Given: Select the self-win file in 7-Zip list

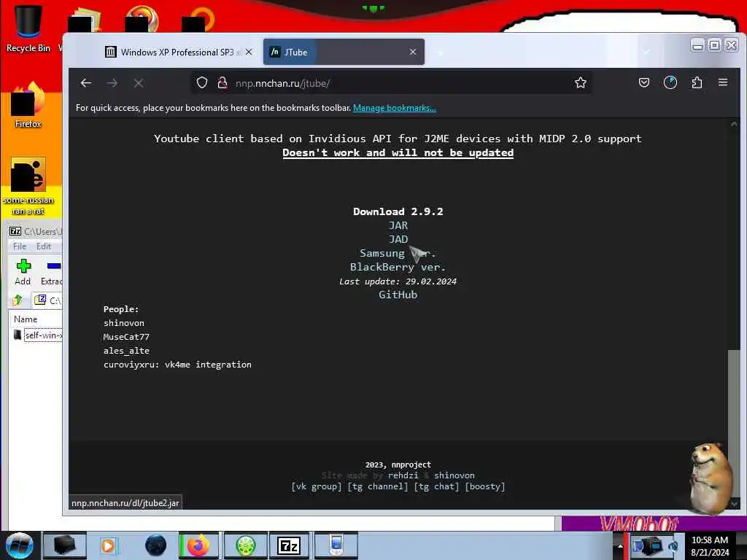Looking at the screenshot, I should click(38, 335).
